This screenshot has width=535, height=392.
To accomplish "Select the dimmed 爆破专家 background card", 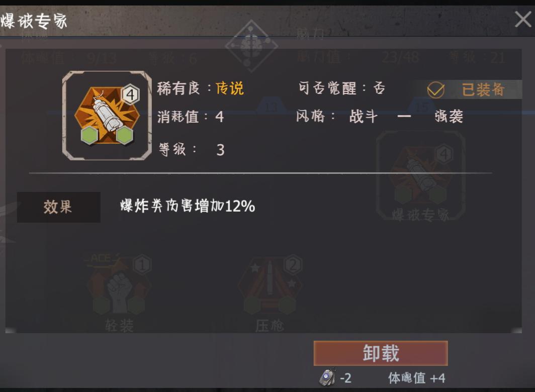I will coord(421,177).
